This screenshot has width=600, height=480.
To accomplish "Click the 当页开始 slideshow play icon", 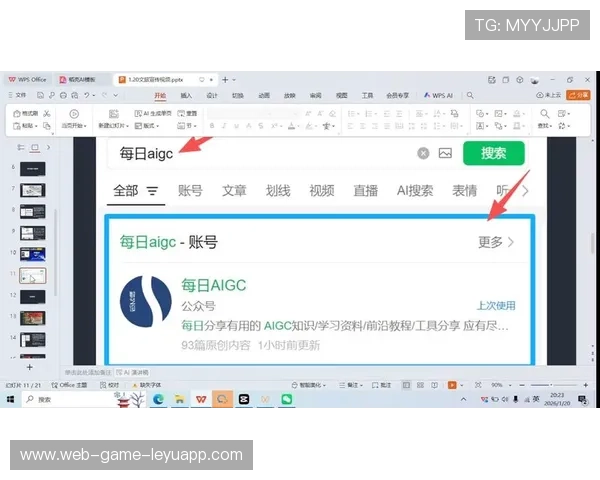I will tap(74, 114).
